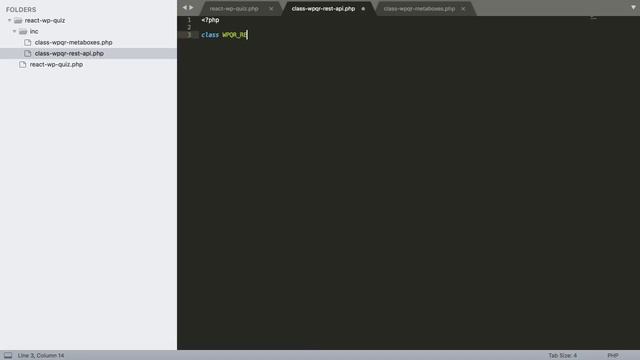This screenshot has height=360, width=640.
Task: Click the FOLDERS sidebar heading
Action: (x=21, y=9)
